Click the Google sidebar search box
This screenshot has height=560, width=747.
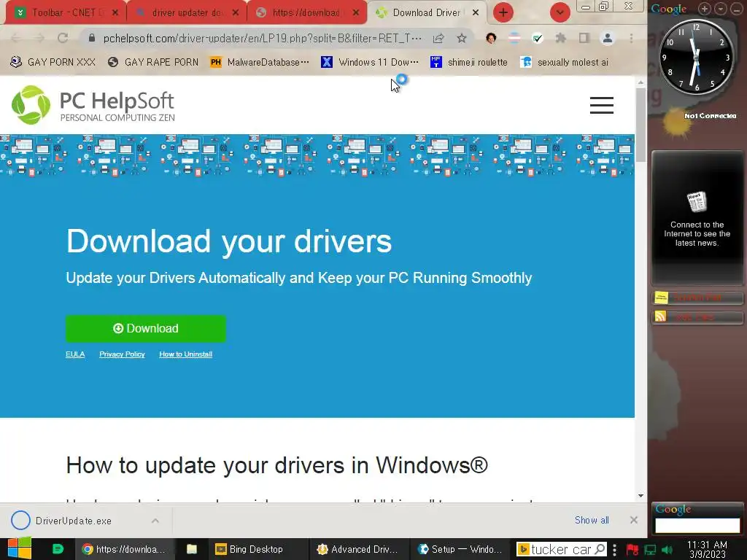pyautogui.click(x=697, y=525)
